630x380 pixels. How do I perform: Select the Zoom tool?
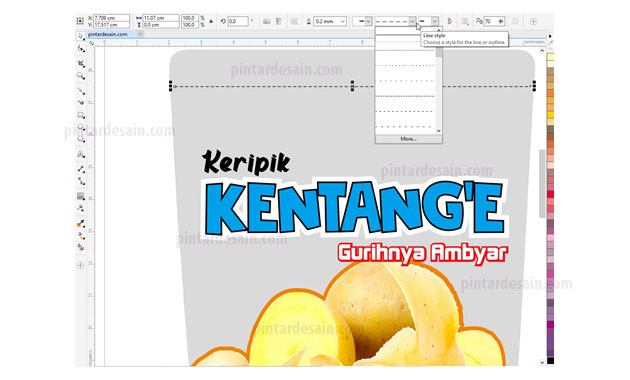[x=81, y=76]
